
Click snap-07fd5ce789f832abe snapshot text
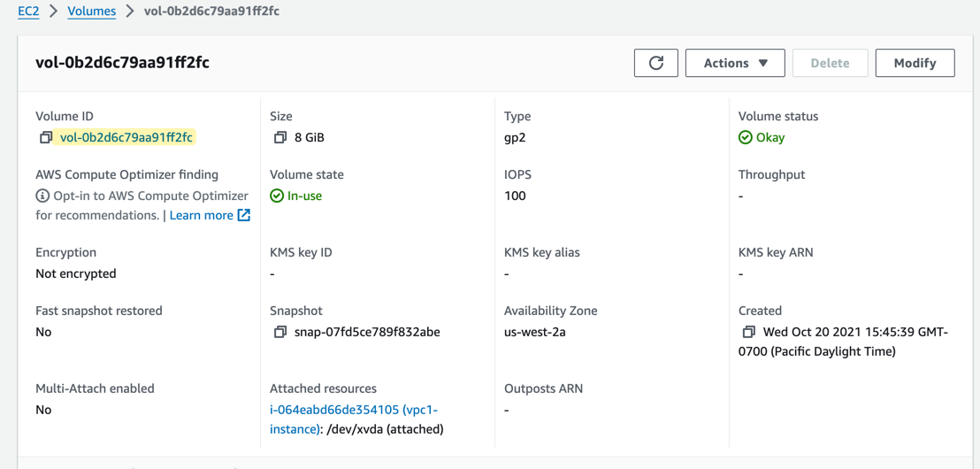(368, 332)
